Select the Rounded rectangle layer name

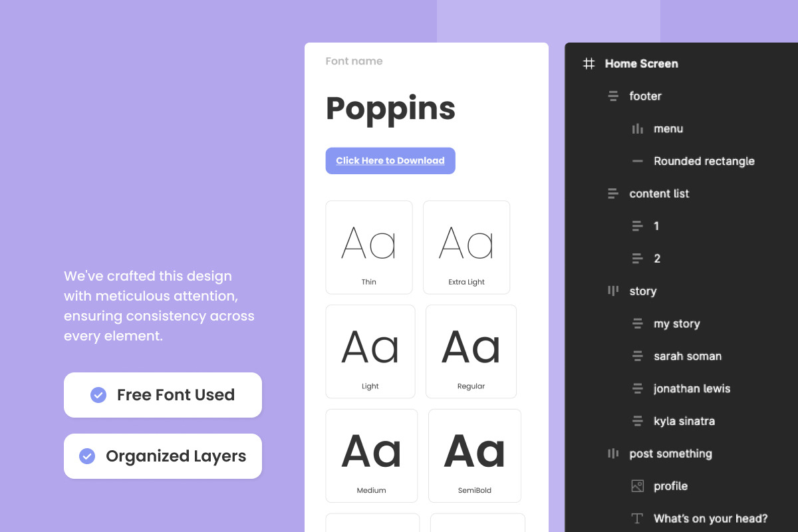[x=704, y=161]
